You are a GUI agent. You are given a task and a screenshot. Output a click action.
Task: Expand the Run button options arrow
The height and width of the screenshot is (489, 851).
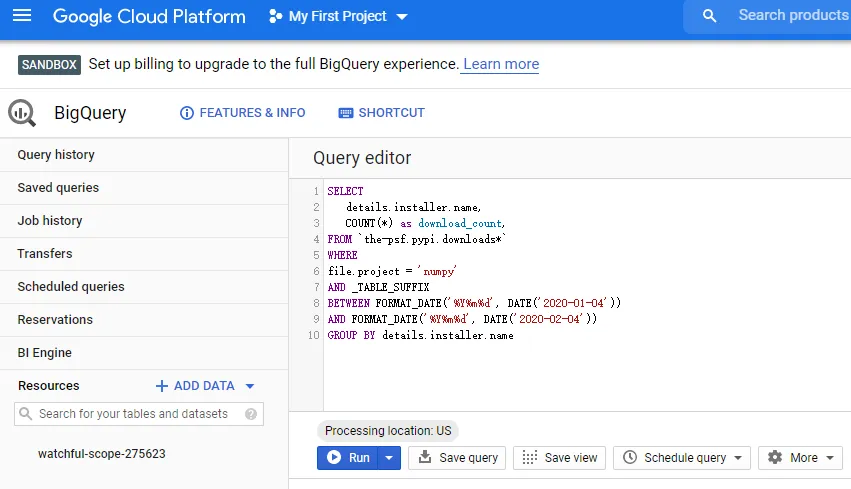pyautogui.click(x=391, y=458)
